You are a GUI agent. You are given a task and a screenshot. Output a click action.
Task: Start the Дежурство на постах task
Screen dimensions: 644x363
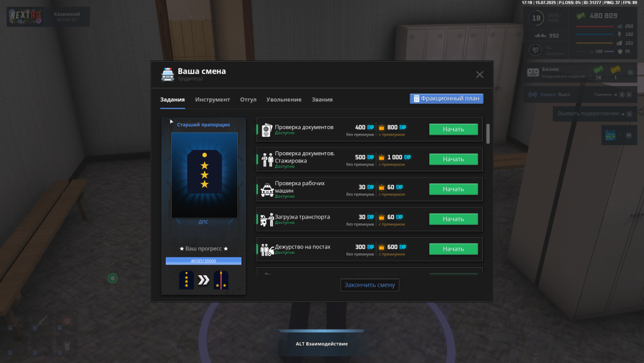[x=453, y=249]
